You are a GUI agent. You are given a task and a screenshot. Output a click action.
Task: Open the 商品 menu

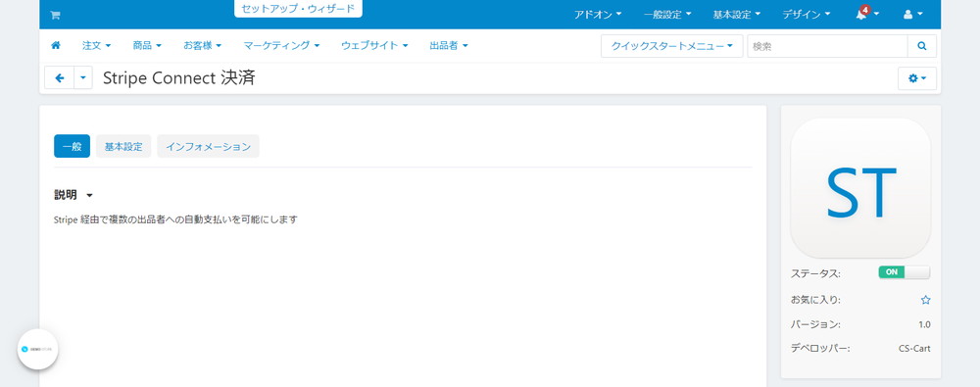[147, 46]
